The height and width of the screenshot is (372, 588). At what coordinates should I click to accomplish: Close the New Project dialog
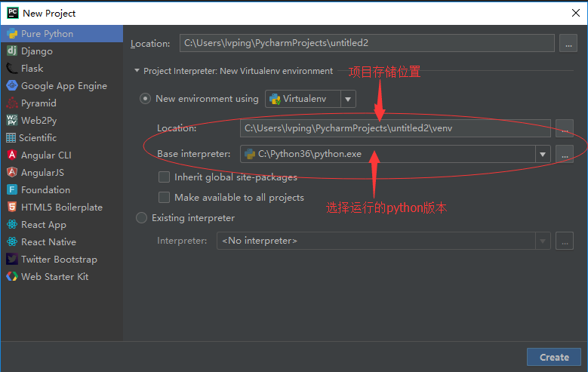tap(576, 13)
